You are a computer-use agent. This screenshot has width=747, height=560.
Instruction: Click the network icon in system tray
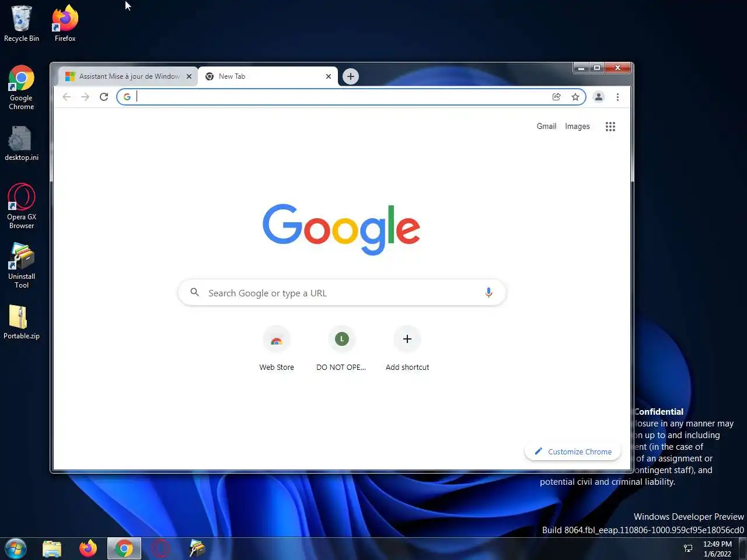coord(688,548)
